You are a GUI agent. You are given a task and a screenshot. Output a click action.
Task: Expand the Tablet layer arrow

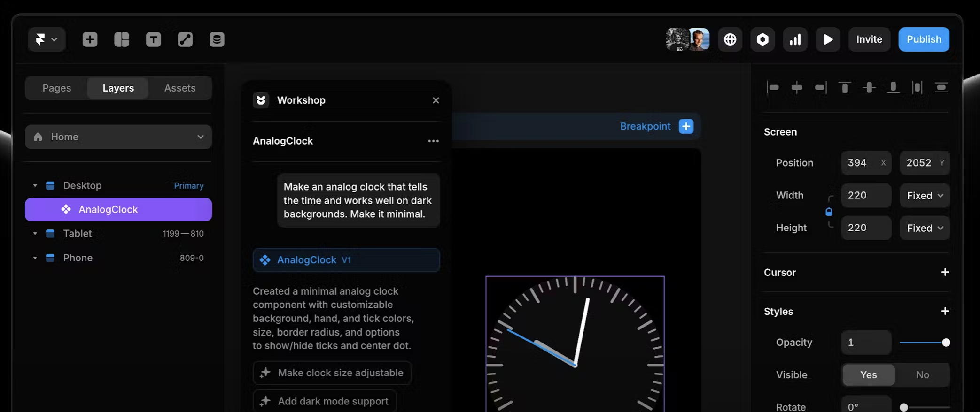pyautogui.click(x=35, y=234)
